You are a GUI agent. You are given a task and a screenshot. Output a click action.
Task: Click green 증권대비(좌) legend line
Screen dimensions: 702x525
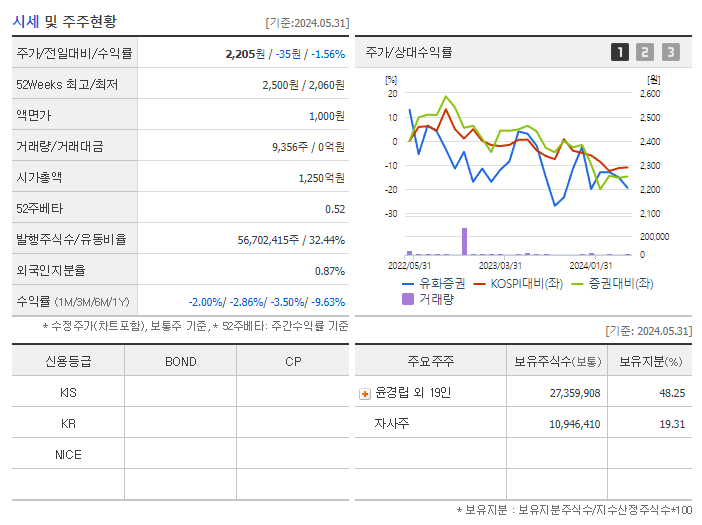(x=578, y=284)
